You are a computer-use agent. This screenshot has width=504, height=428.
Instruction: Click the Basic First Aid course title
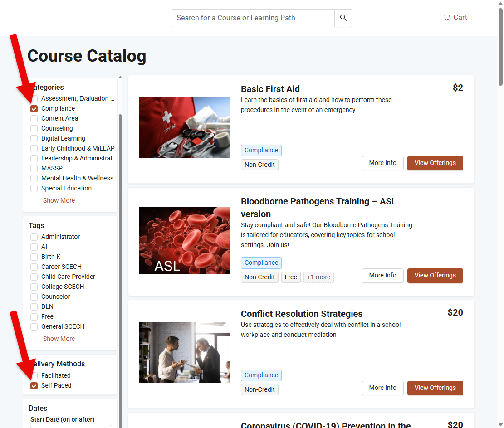pos(270,89)
